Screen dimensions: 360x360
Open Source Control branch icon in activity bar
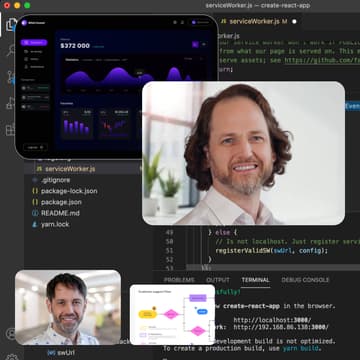(x=11, y=77)
